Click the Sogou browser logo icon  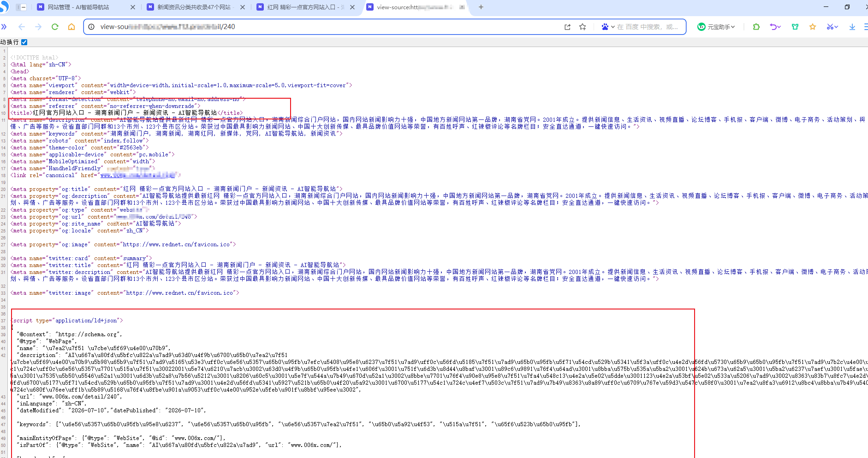[4, 6]
